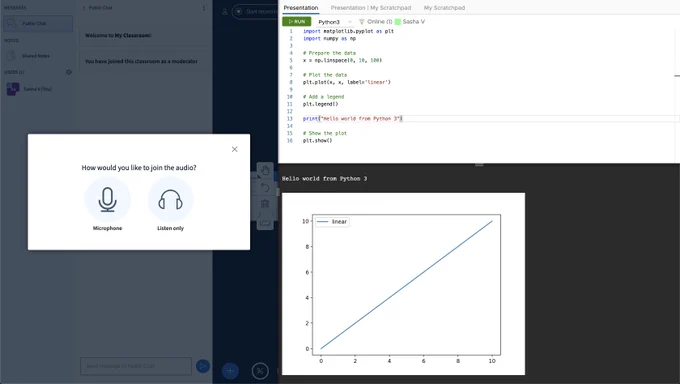Select the user Sasha V (You)
This screenshot has height=384, width=680.
pos(37,89)
